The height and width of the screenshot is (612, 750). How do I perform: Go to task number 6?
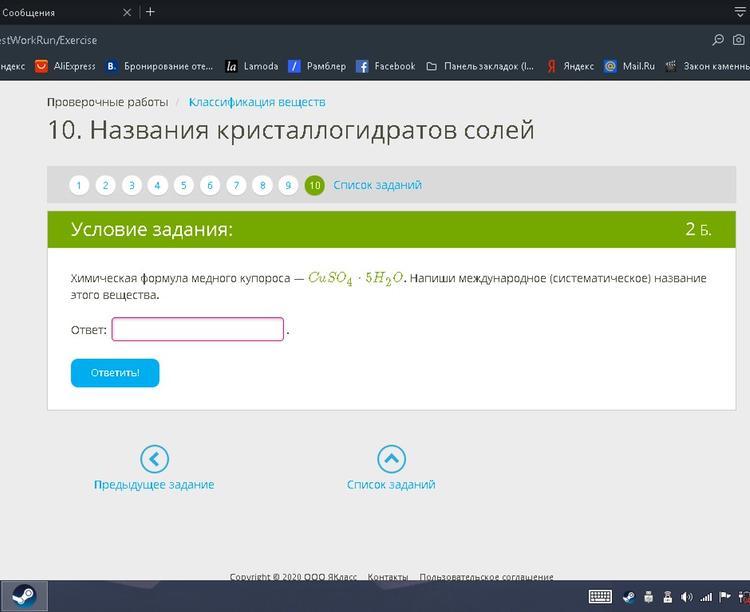[x=210, y=185]
